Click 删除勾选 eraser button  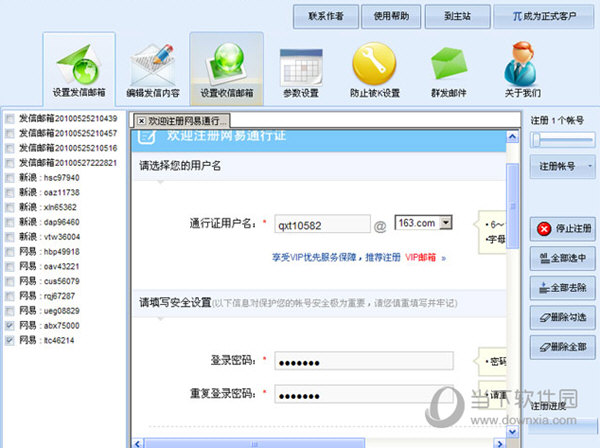pos(562,317)
